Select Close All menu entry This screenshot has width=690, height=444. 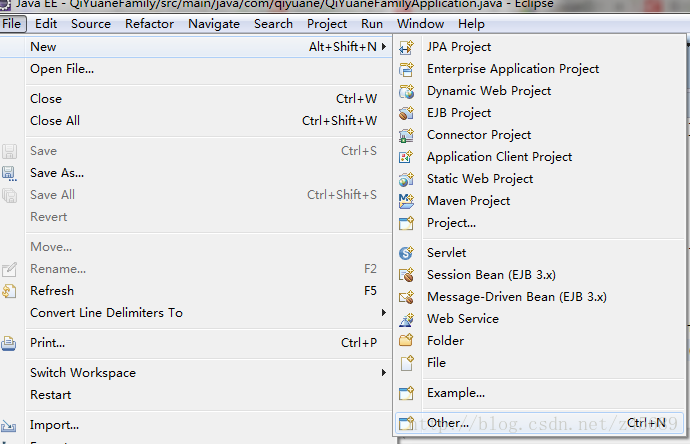click(x=196, y=121)
